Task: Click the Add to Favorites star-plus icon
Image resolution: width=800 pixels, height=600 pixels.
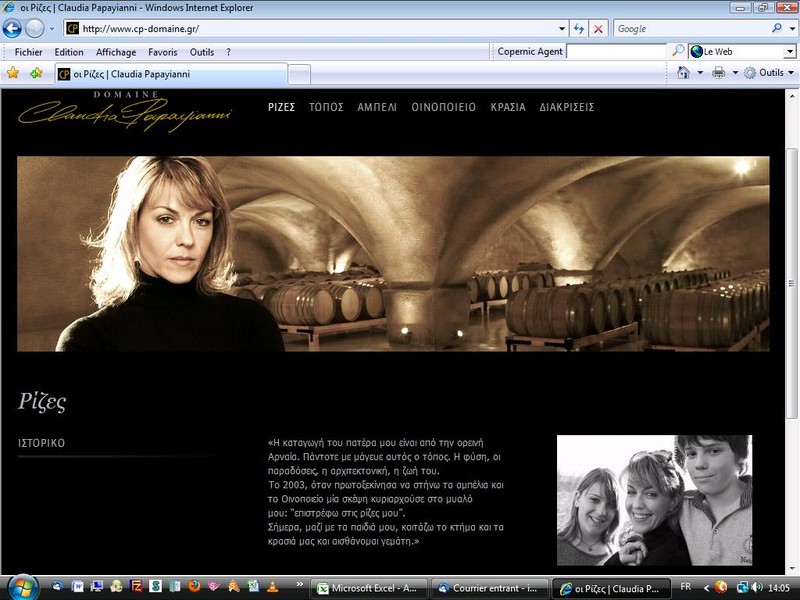Action: coord(36,73)
